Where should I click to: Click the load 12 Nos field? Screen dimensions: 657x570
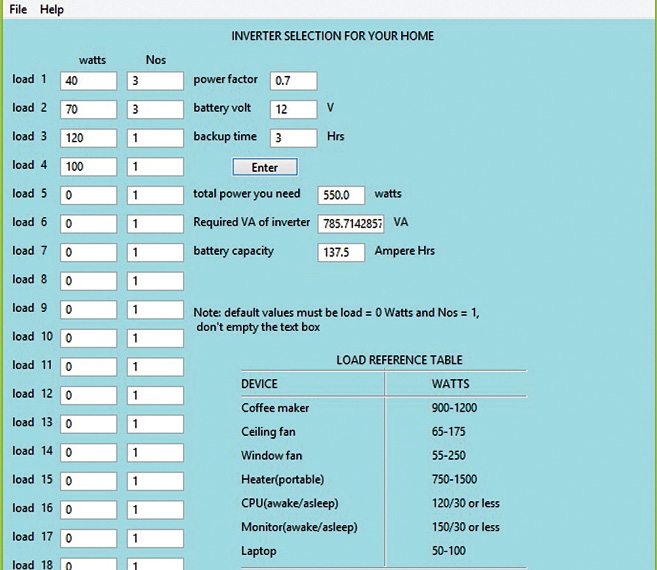(155, 395)
